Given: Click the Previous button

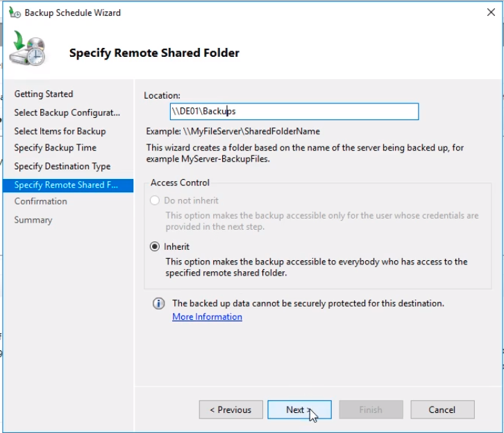Looking at the screenshot, I should coord(230,409).
